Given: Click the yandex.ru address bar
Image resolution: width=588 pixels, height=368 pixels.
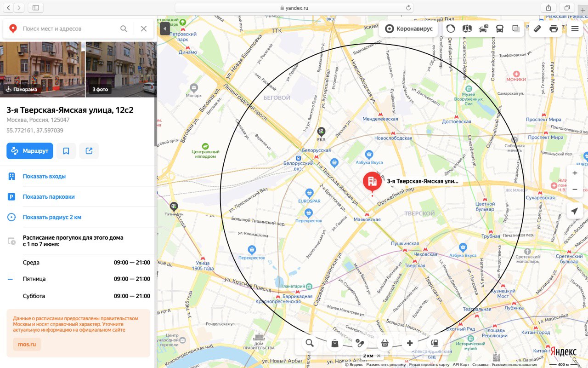Looking at the screenshot, I should coord(294,8).
